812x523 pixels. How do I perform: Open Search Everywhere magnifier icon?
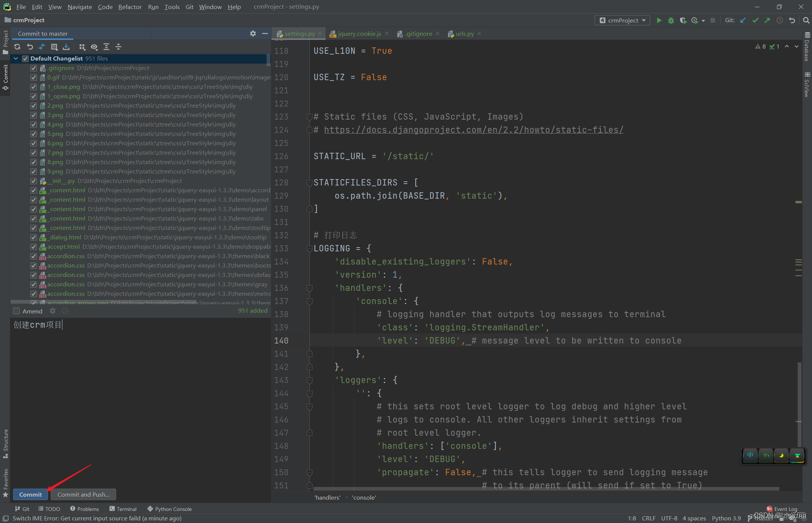(x=806, y=20)
